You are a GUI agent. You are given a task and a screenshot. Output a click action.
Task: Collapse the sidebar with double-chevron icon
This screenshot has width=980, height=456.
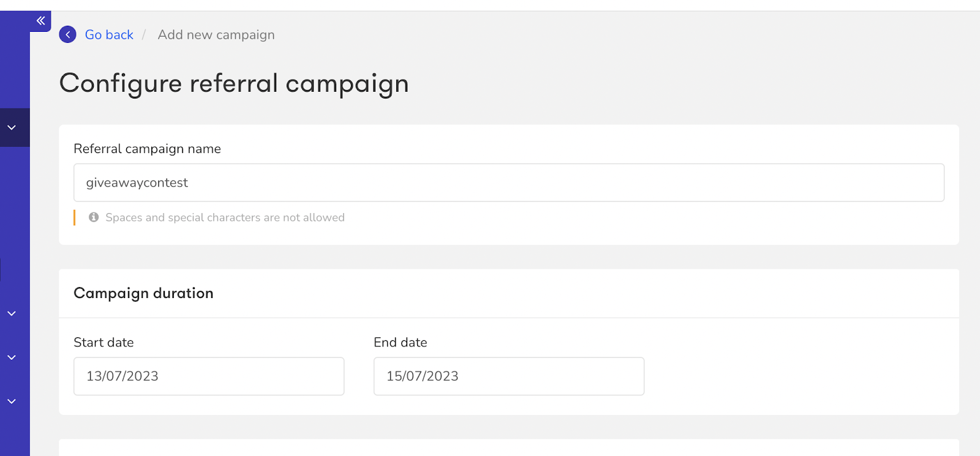[x=40, y=21]
